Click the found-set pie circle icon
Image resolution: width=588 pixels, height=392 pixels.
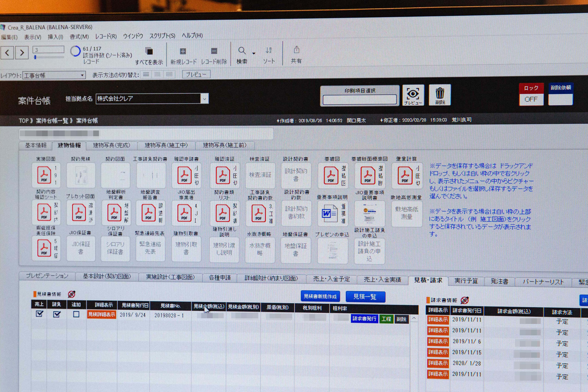(75, 51)
